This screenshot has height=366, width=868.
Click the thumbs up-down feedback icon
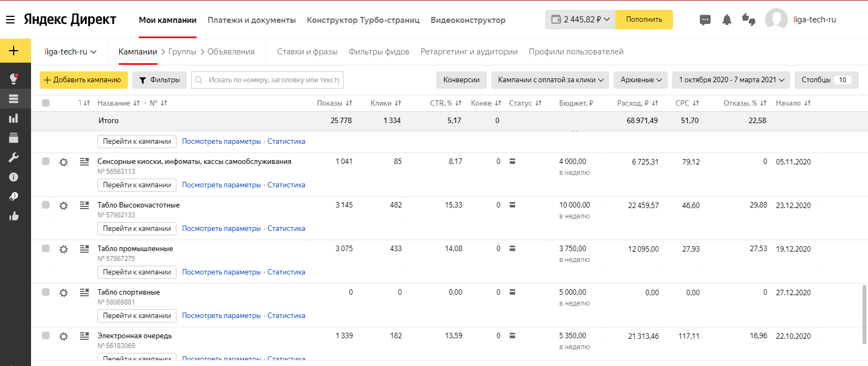(x=749, y=20)
